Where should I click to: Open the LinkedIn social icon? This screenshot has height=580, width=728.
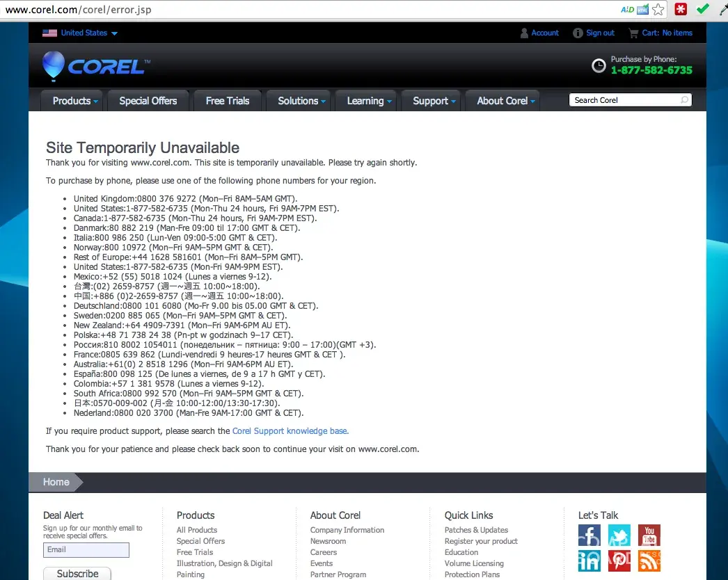(x=589, y=561)
